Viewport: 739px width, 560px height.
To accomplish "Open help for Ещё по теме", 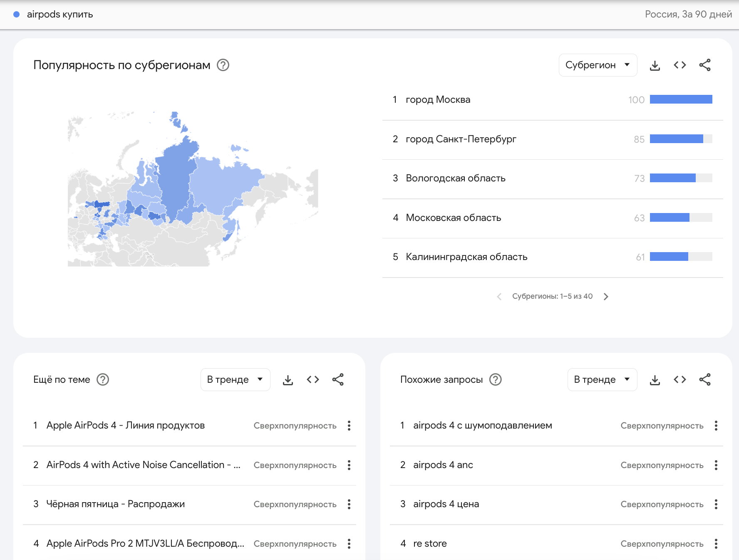I will 103,379.
